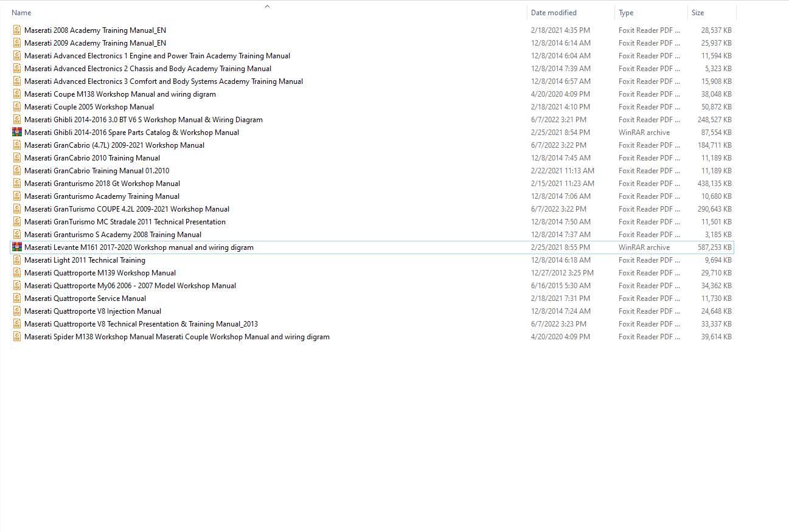
Task: Select Maserati Light 2011 Technical Training name
Action: point(85,260)
